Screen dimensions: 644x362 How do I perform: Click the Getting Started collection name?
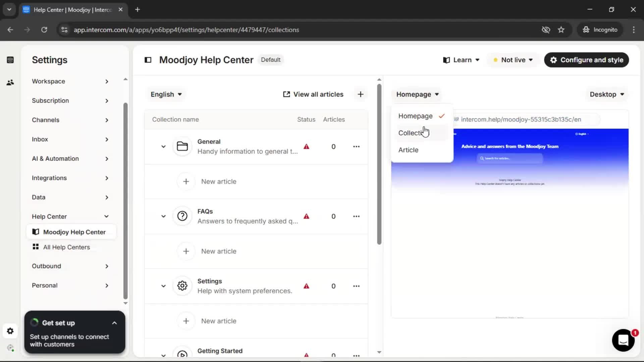click(220, 351)
